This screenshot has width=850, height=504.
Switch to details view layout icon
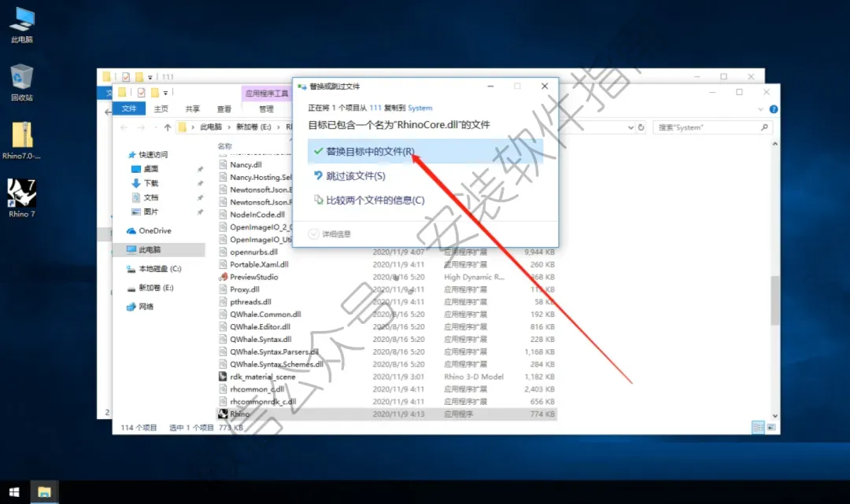(758, 427)
